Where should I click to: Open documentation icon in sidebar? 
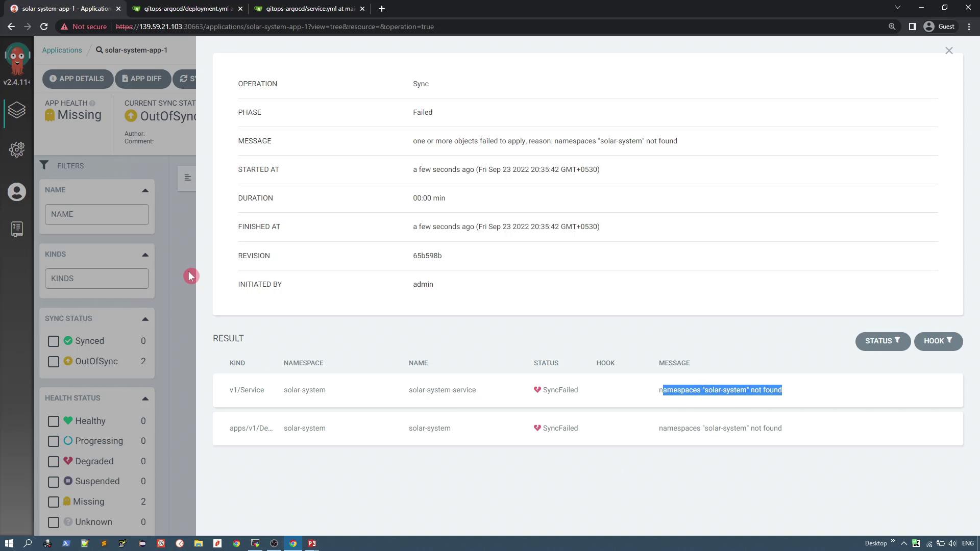pyautogui.click(x=17, y=229)
